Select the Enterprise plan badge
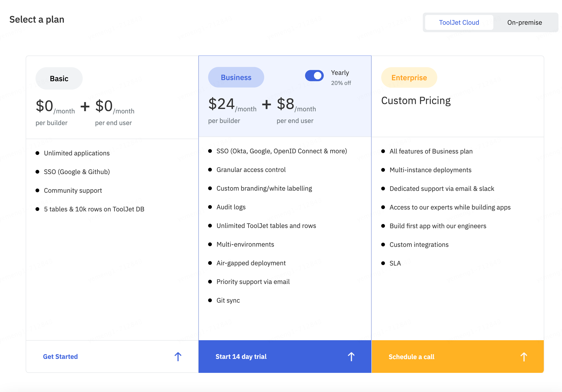Viewport: 562px width, 392px height. coord(409,78)
